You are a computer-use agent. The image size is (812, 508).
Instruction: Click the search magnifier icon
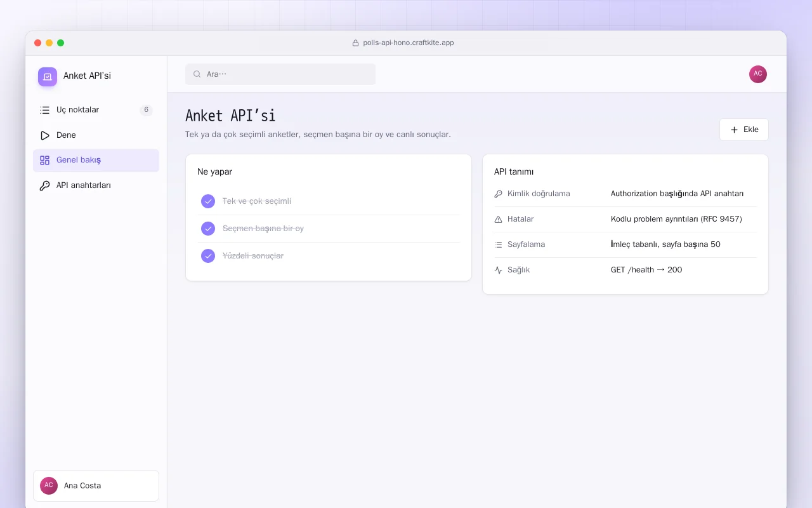pyautogui.click(x=197, y=74)
